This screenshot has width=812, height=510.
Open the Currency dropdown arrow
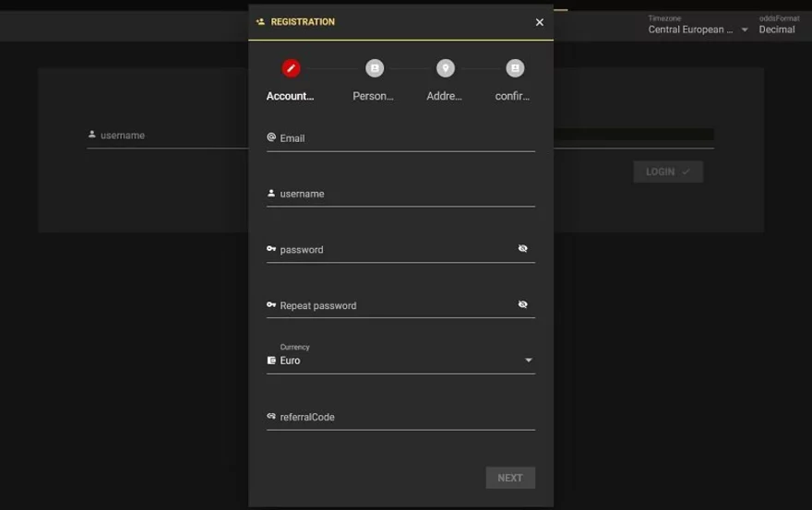(528, 361)
